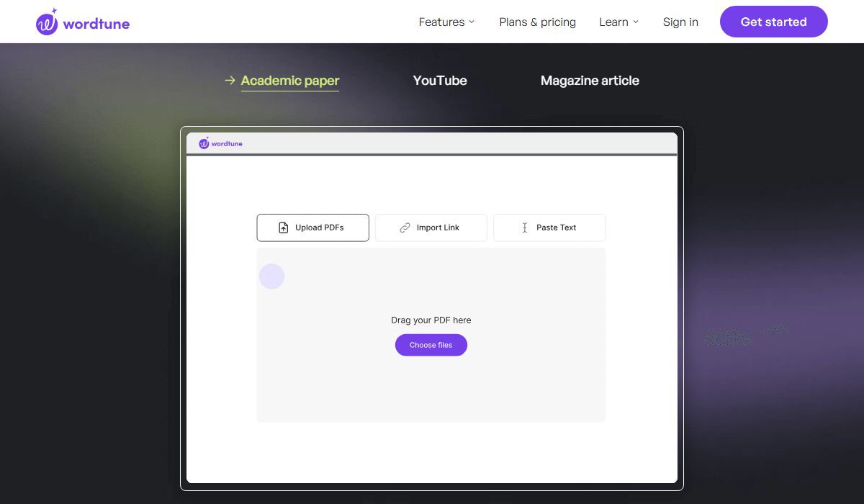The width and height of the screenshot is (864, 504).
Task: Switch to the Magazine article tab
Action: 590,81
